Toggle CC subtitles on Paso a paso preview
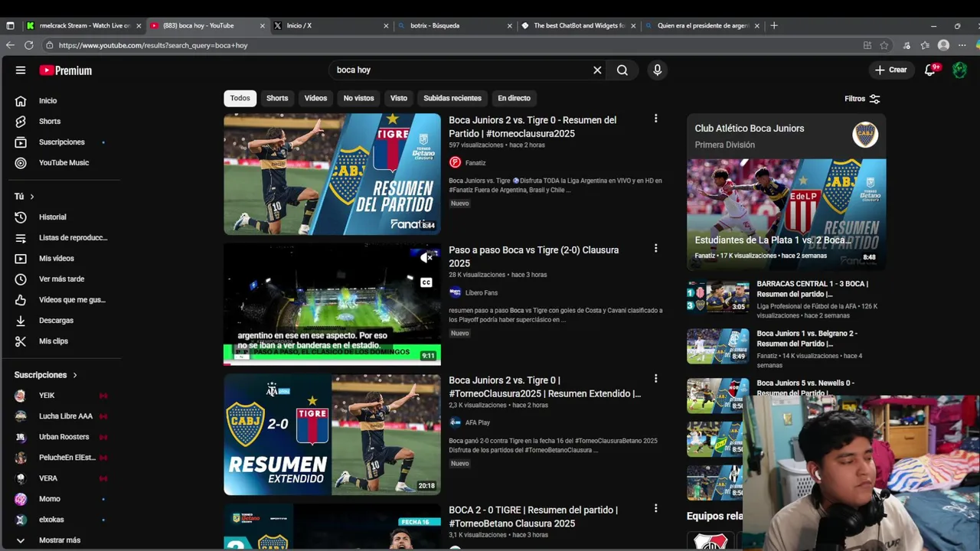Screen dimensions: 980x551 point(426,282)
